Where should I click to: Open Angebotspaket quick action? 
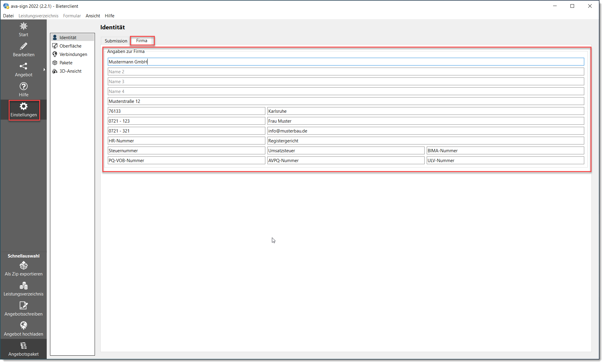pos(23,349)
